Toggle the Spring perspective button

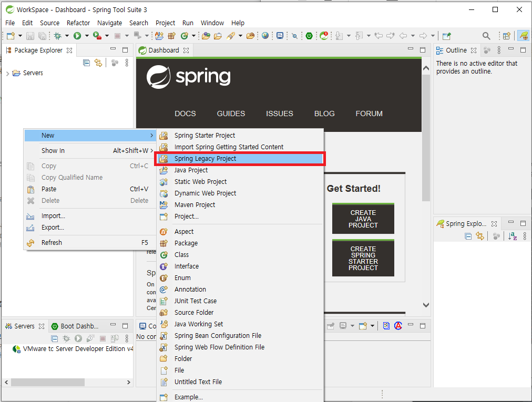(x=524, y=36)
